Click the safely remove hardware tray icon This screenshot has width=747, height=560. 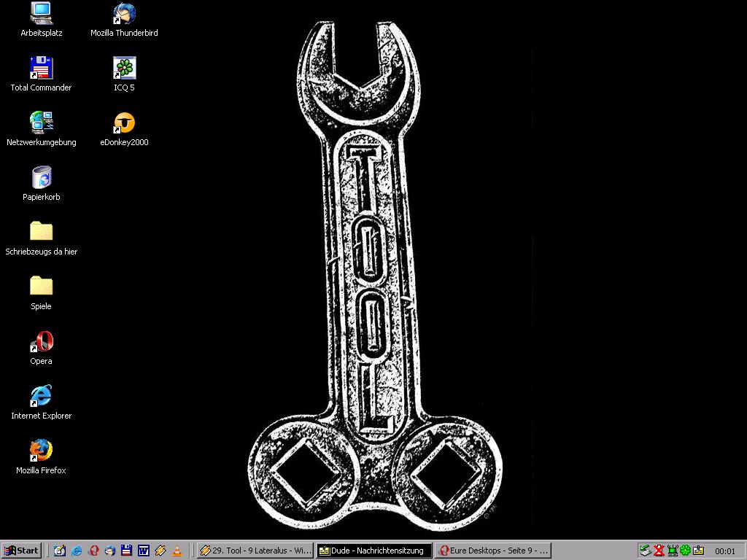point(646,551)
